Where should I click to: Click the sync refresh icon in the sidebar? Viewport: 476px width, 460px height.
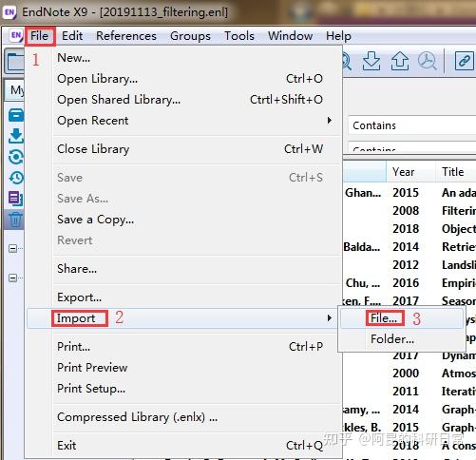[x=15, y=157]
